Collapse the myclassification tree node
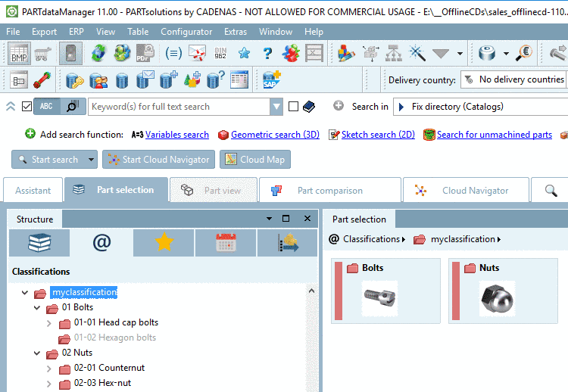Image resolution: width=568 pixels, height=392 pixels. (25, 292)
